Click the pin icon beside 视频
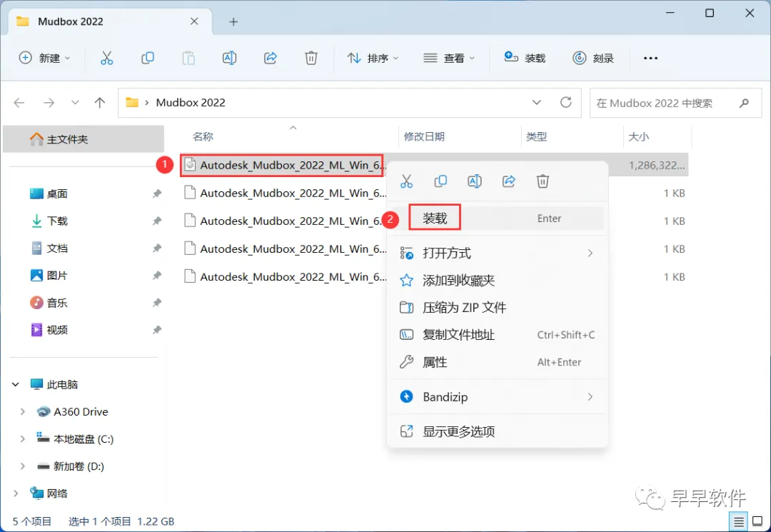The width and height of the screenshot is (771, 532). pyautogui.click(x=157, y=330)
